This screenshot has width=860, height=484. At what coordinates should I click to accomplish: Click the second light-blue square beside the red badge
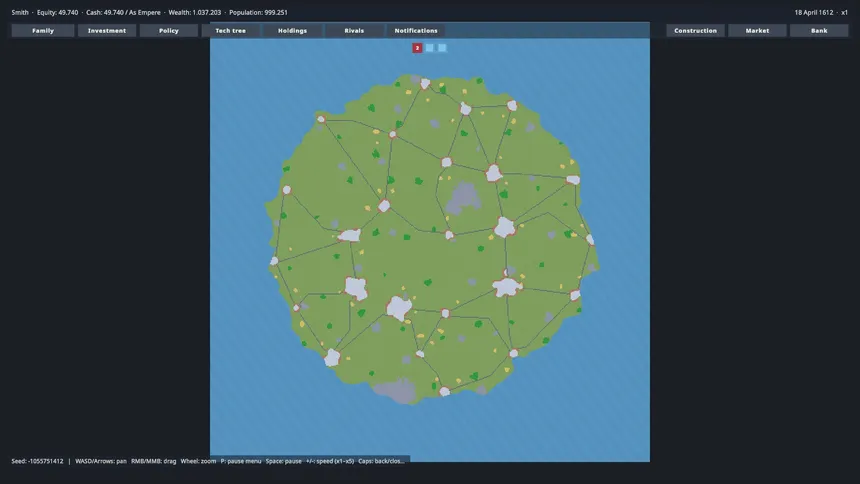442,48
